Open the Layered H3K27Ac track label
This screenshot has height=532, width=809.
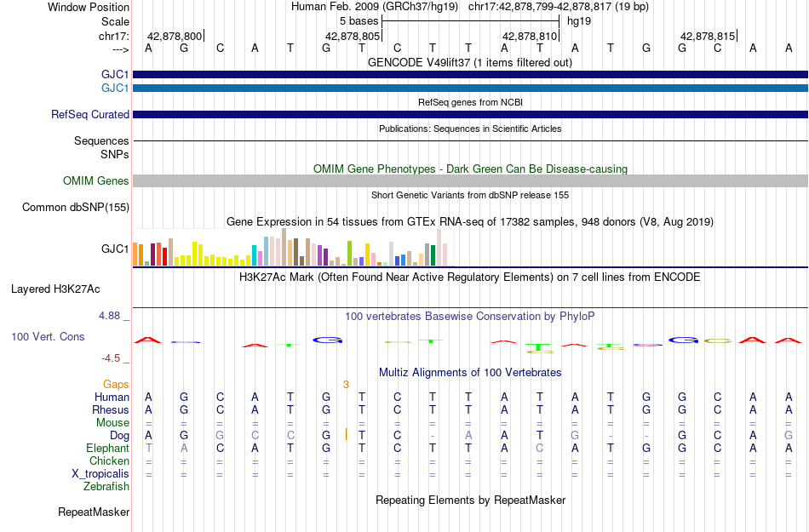coord(55,289)
